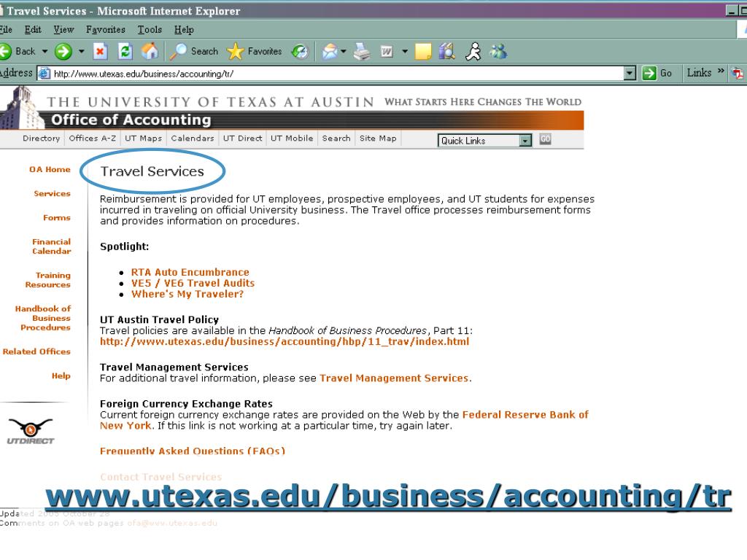Screen dimensions: 747x560
Task: Click the Office of Accounting banner
Action: coord(292,120)
